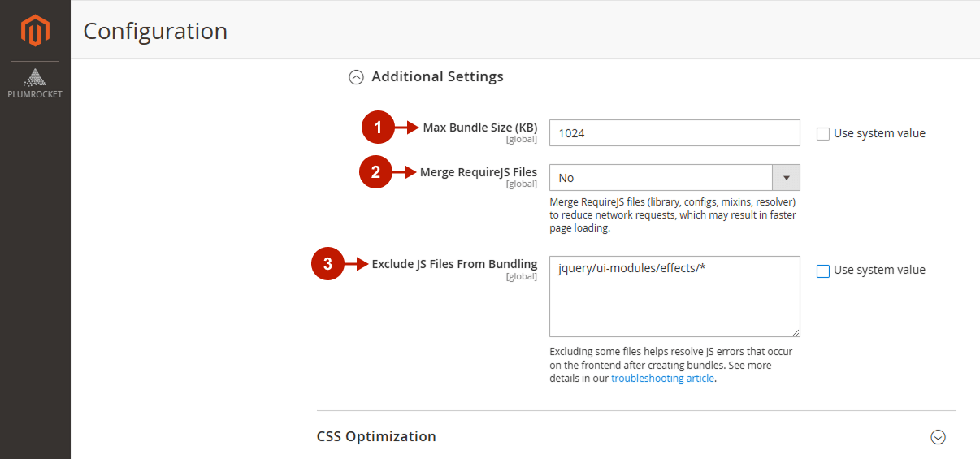Click the dropdown arrow beside No
The height and width of the screenshot is (459, 980).
(786, 178)
